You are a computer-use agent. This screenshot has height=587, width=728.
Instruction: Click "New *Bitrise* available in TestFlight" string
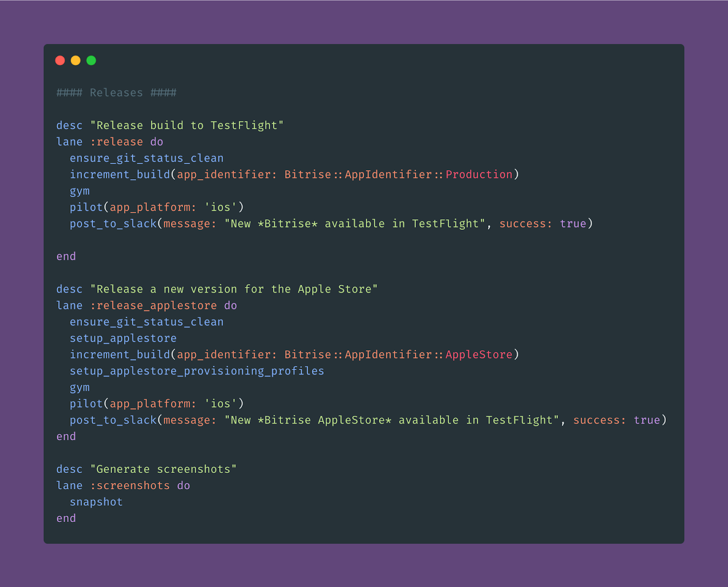point(355,224)
